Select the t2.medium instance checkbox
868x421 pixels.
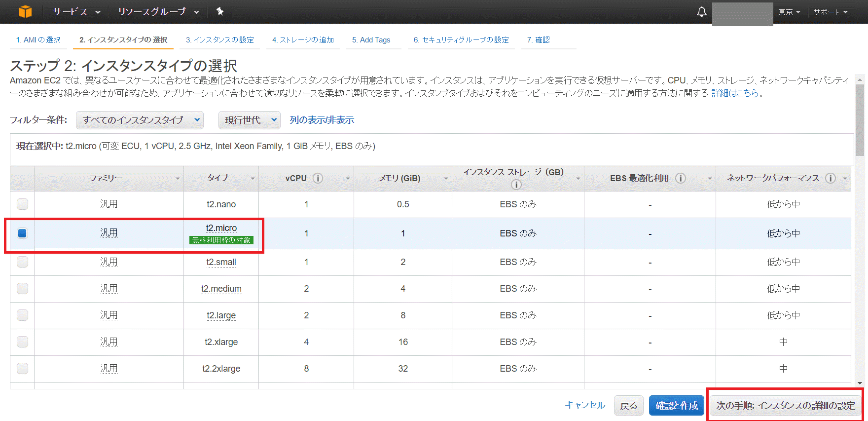[x=22, y=288]
